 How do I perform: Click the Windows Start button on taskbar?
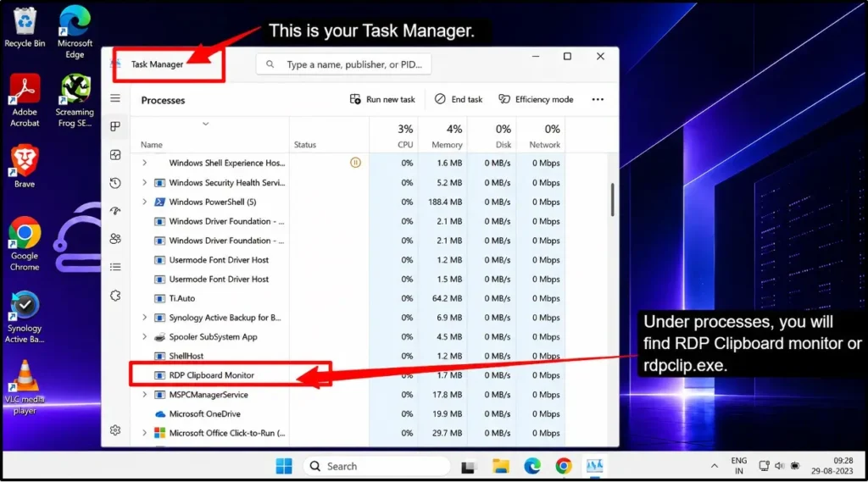click(x=284, y=467)
